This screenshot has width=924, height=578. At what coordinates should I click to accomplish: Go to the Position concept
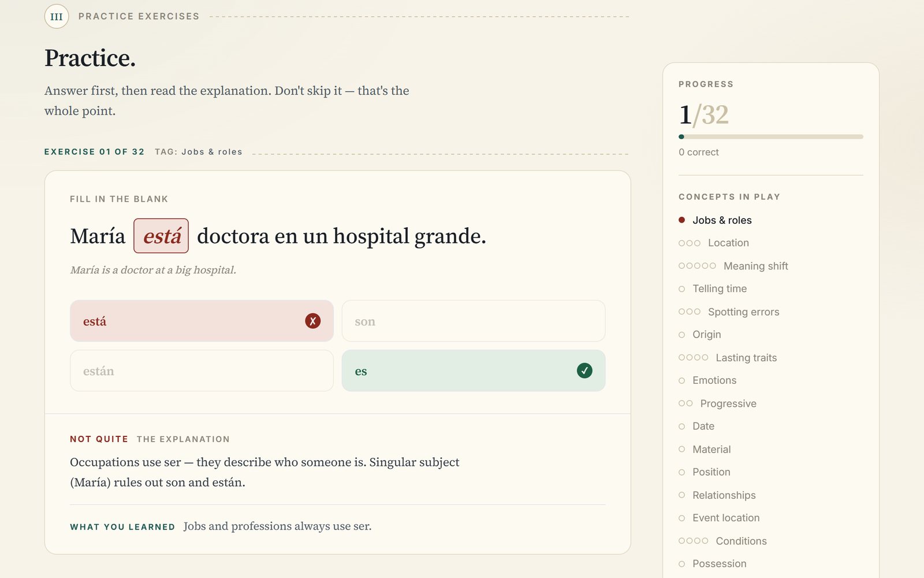[705, 472]
